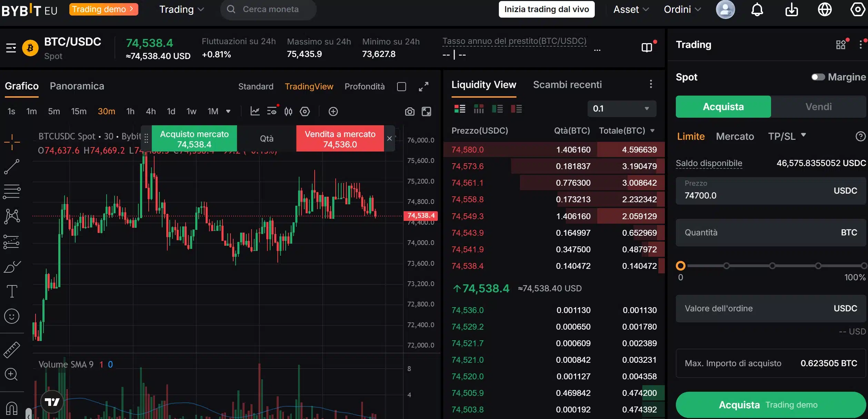Open the Trading menu dropdown

[181, 9]
